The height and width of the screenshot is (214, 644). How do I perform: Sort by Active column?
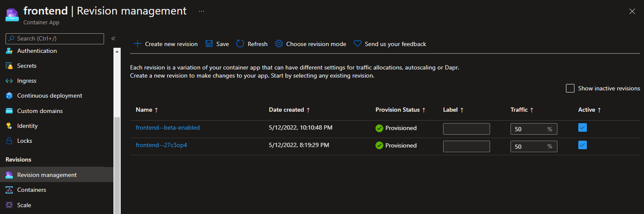[x=589, y=110]
